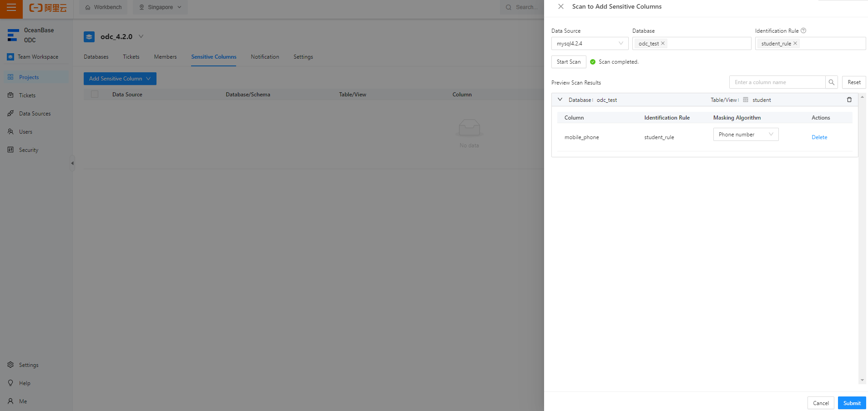The height and width of the screenshot is (411, 868).
Task: Click the Alibaba Cloud logo
Action: [48, 8]
